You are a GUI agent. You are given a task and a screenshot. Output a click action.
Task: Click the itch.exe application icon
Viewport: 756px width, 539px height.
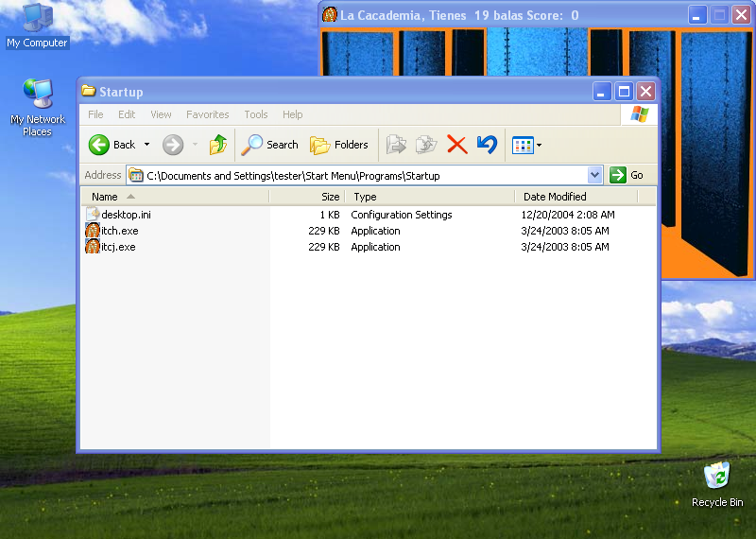point(93,230)
